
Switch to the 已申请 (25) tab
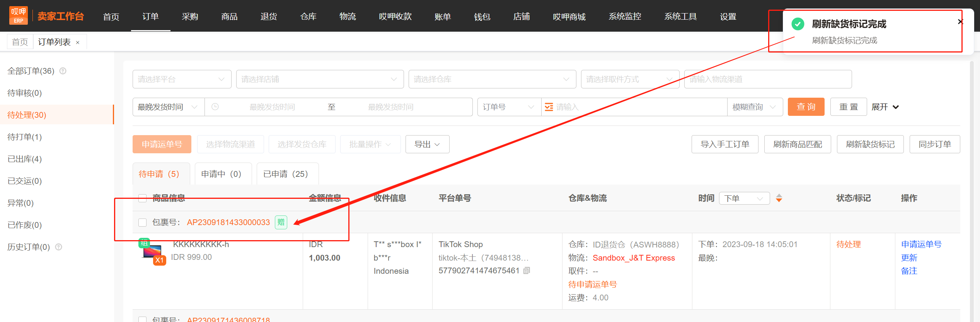pos(288,174)
